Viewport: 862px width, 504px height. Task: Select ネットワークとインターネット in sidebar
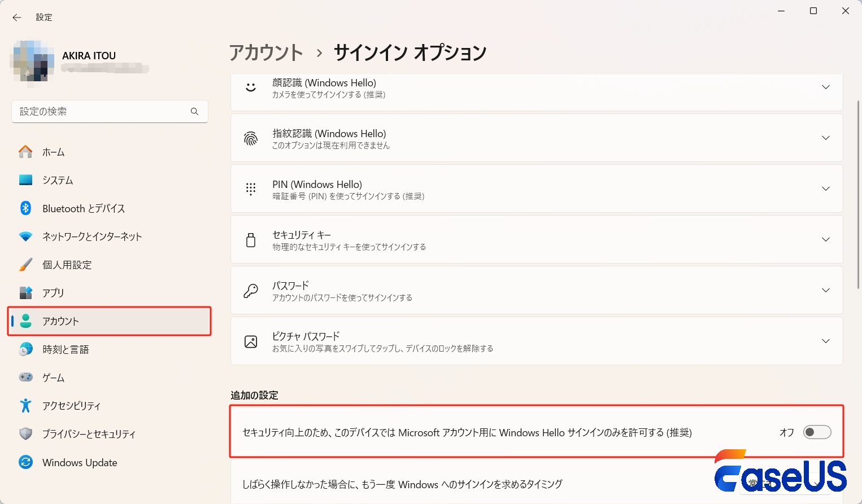pos(92,236)
